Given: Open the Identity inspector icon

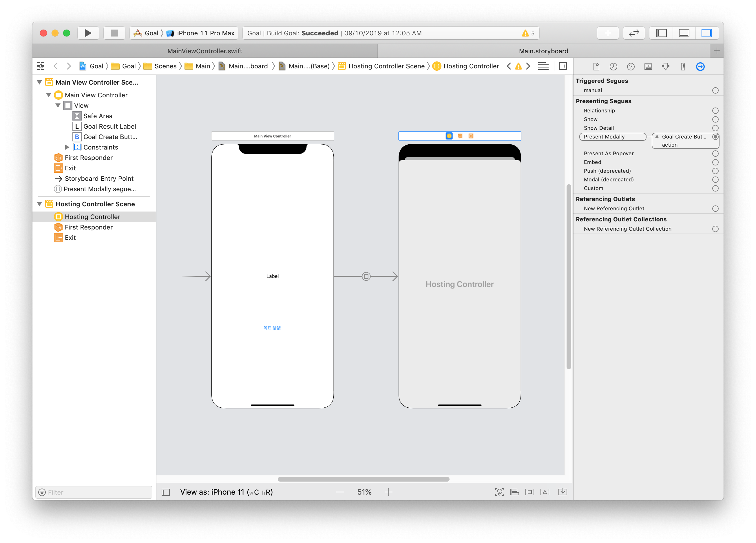Looking at the screenshot, I should (648, 67).
